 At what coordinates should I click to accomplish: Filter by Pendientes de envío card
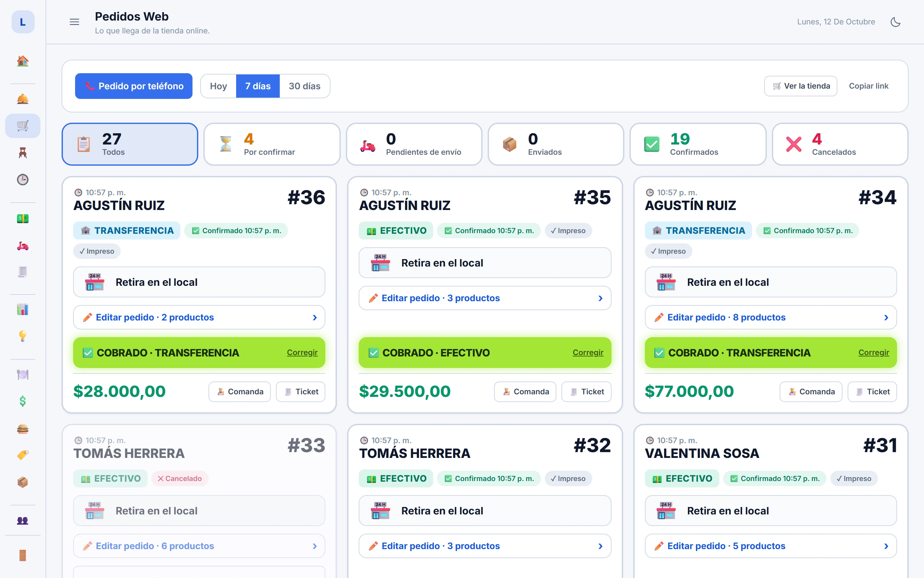(x=414, y=144)
